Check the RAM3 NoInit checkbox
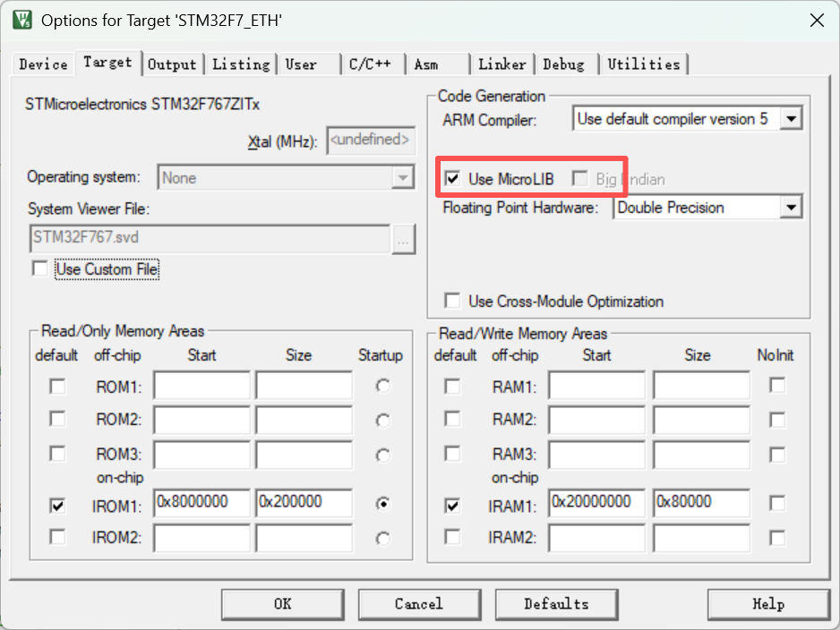The height and width of the screenshot is (630, 840). [777, 455]
